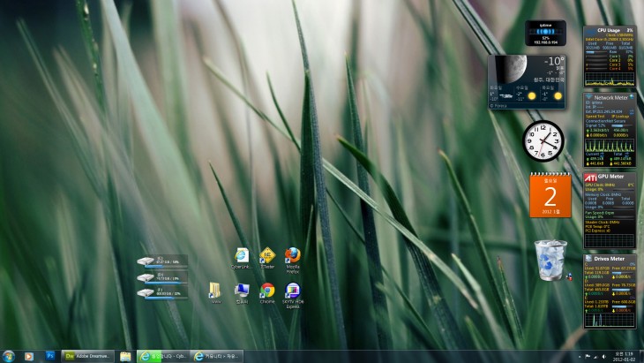The width and height of the screenshot is (644, 363).
Task: Open the ICTester shortcut with yellow diamond icon
Action: click(267, 257)
